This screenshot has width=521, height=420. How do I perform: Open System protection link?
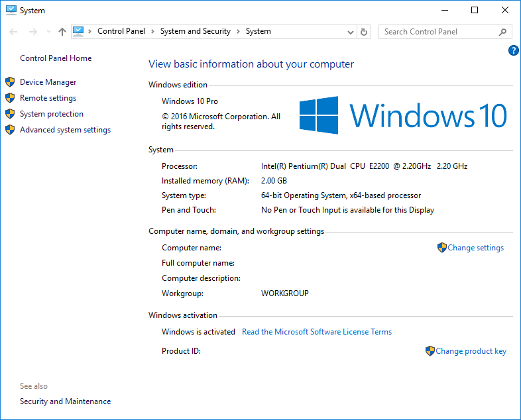coord(52,114)
